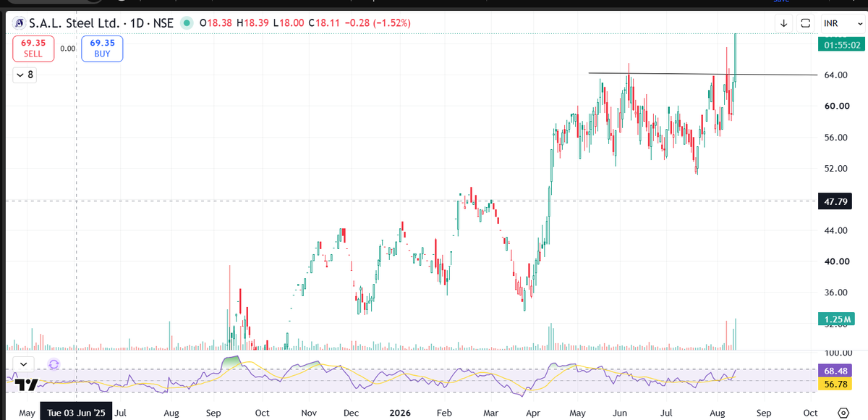The image size is (868, 420).
Task: Click the low price value L18.00
Action: [x=289, y=23]
